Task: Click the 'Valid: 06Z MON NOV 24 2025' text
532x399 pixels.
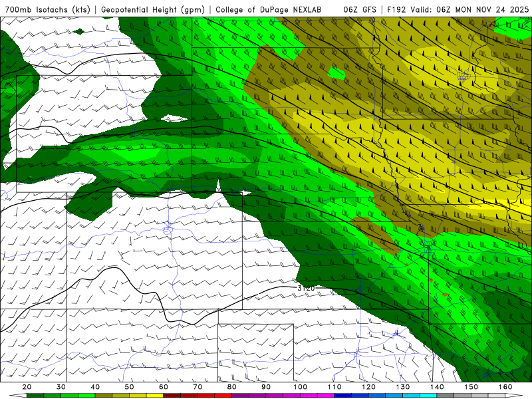Action: click(469, 9)
